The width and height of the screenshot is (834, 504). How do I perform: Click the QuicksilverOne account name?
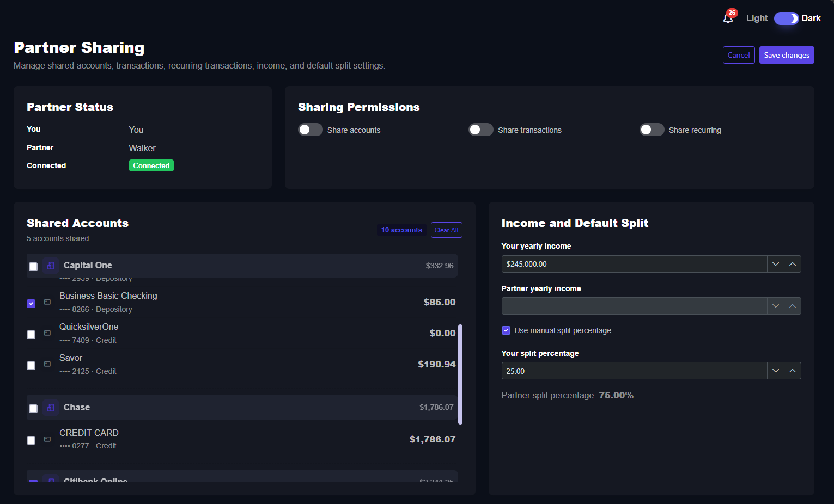tap(89, 327)
